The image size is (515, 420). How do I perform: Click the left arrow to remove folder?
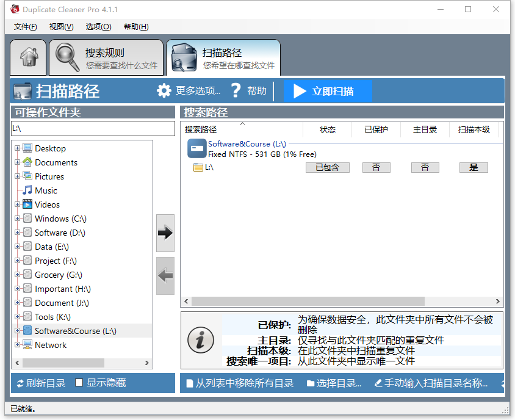pos(165,276)
